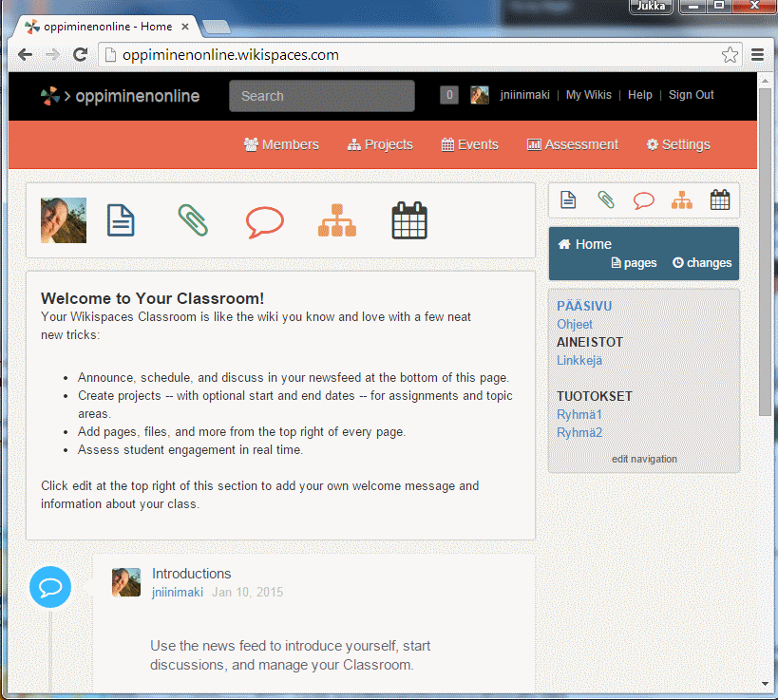
Task: Click the user avatar in the top header
Action: pyautogui.click(x=480, y=95)
